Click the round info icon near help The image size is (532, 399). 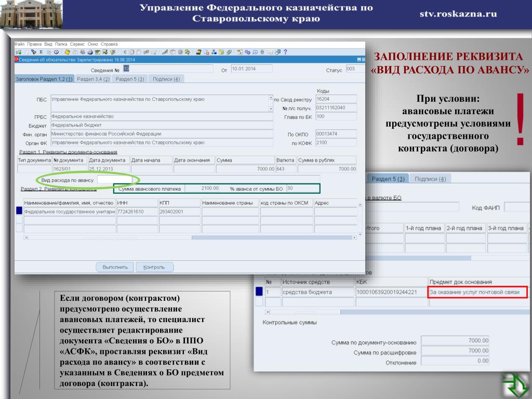pos(255,52)
